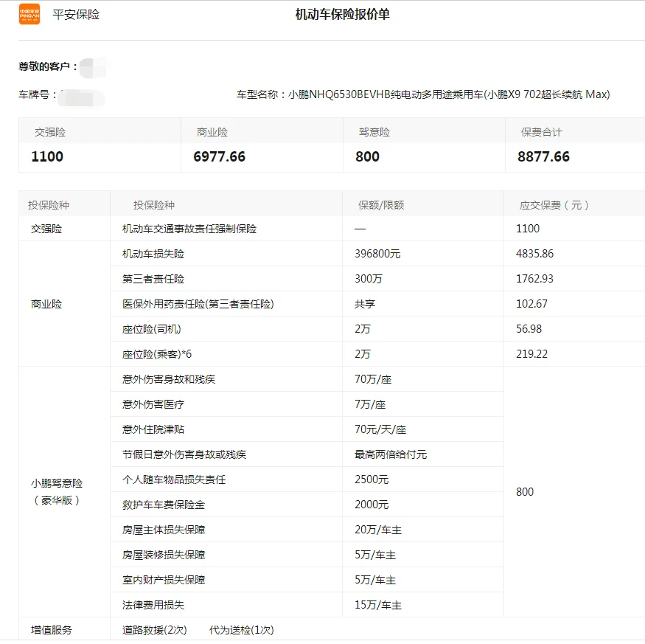Click the 代为送检(1次) service item
Screen dimensions: 645x644
pos(242,630)
